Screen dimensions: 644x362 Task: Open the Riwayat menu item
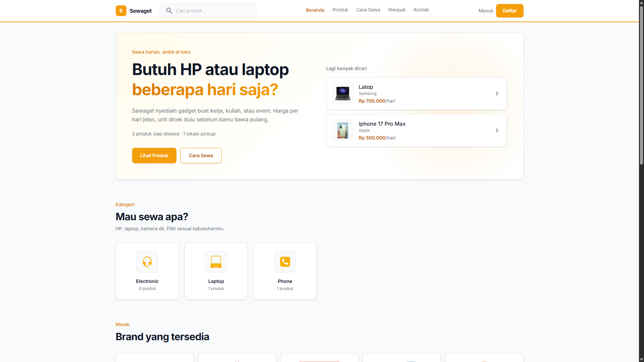[x=397, y=10]
